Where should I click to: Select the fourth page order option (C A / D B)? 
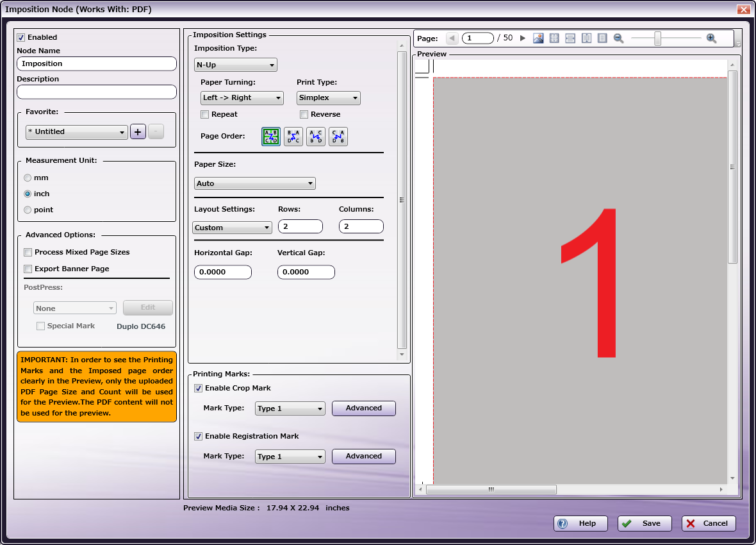[338, 137]
